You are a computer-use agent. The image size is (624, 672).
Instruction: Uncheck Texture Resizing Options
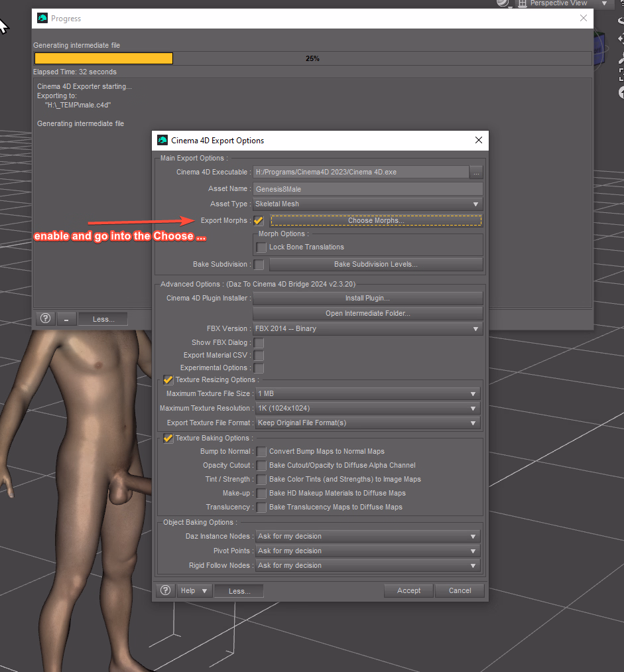[168, 379]
